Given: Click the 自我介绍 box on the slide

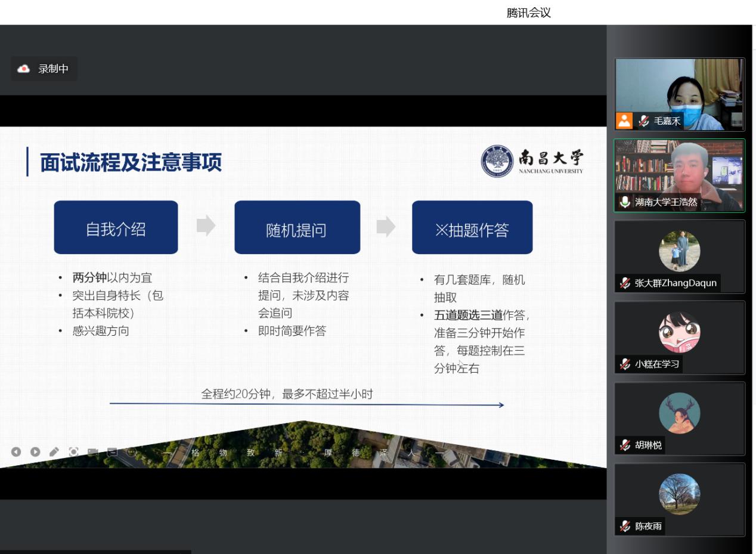Looking at the screenshot, I should pyautogui.click(x=116, y=228).
